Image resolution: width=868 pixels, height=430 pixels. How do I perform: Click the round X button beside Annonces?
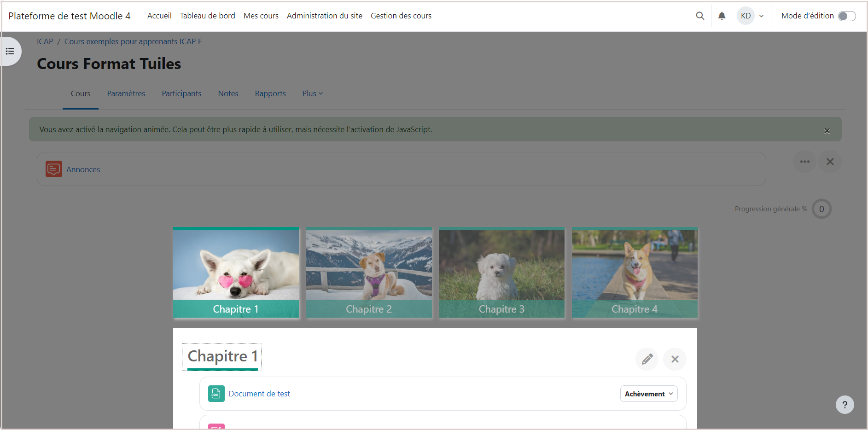click(x=830, y=162)
